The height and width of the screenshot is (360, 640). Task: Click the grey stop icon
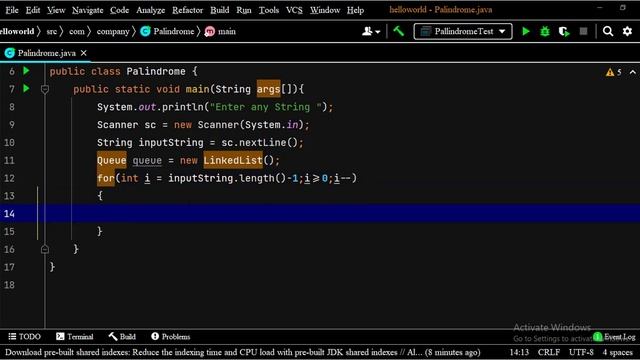(x=583, y=31)
